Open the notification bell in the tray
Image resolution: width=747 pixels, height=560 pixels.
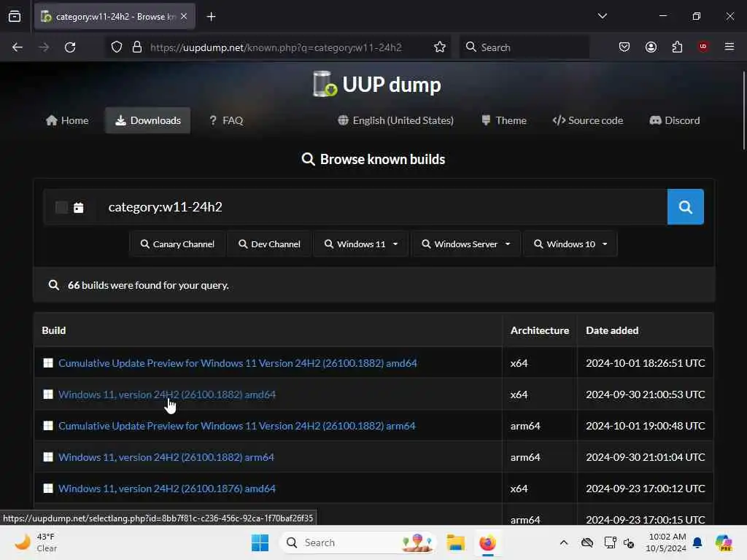[697, 542]
